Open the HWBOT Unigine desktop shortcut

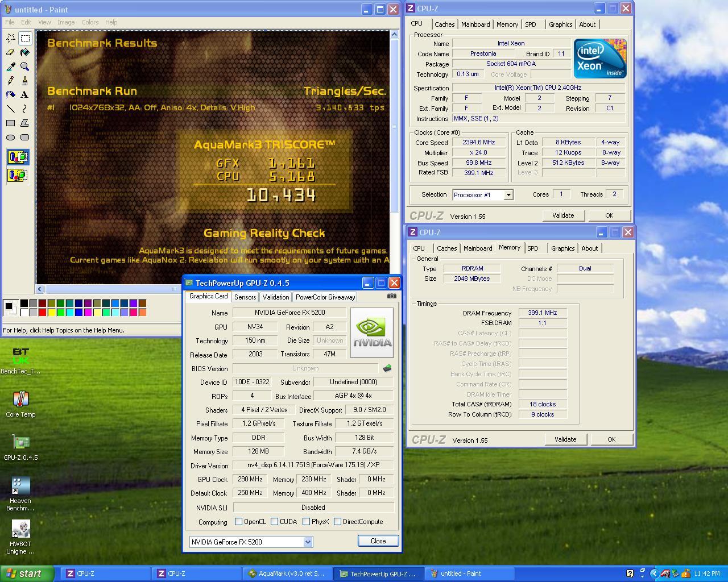click(20, 537)
